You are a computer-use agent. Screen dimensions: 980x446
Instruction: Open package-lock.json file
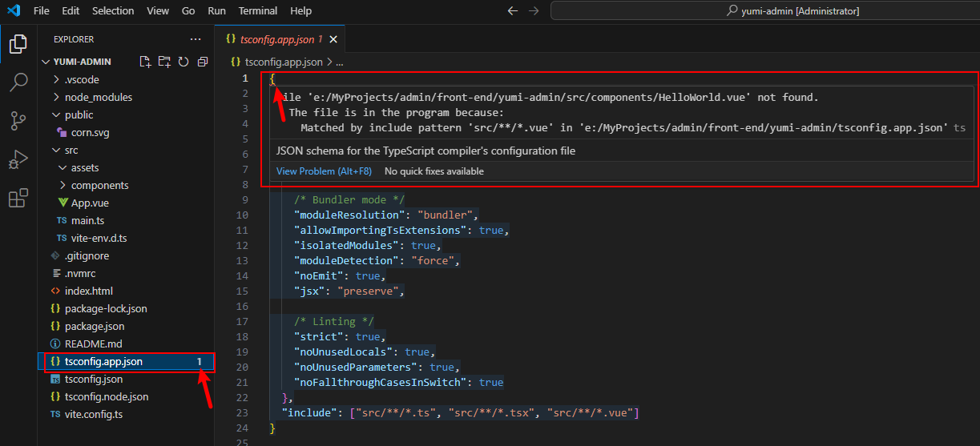point(106,308)
